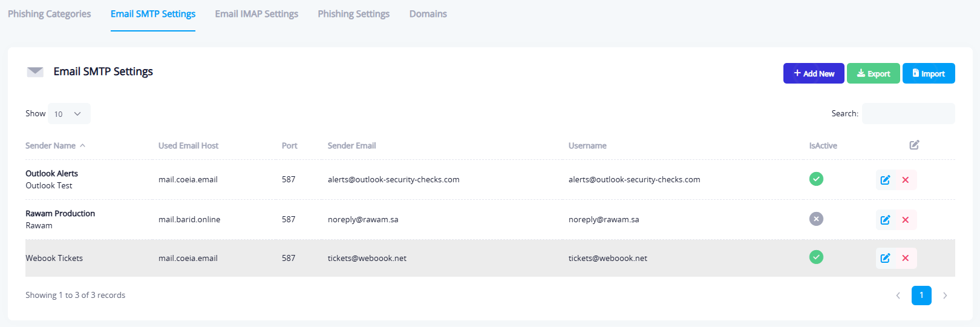Export the SMTP settings list
The width and height of the screenshot is (980, 327).
click(x=873, y=73)
